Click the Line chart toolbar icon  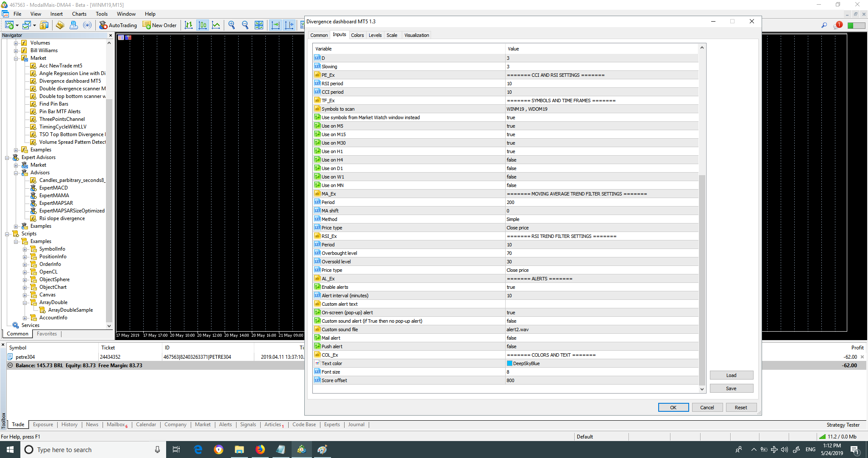point(216,25)
